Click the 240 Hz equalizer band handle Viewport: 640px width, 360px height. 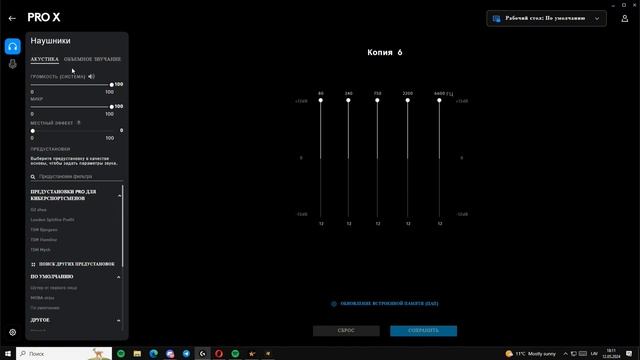(x=348, y=100)
